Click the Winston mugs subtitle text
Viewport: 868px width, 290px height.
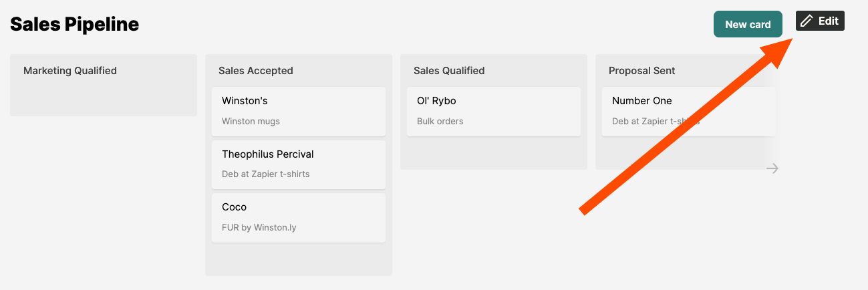(251, 122)
